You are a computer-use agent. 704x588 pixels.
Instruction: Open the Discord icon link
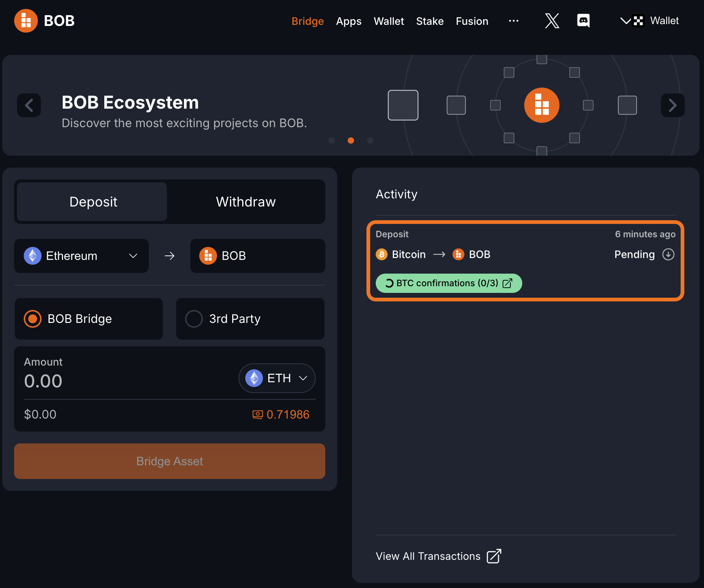(583, 21)
